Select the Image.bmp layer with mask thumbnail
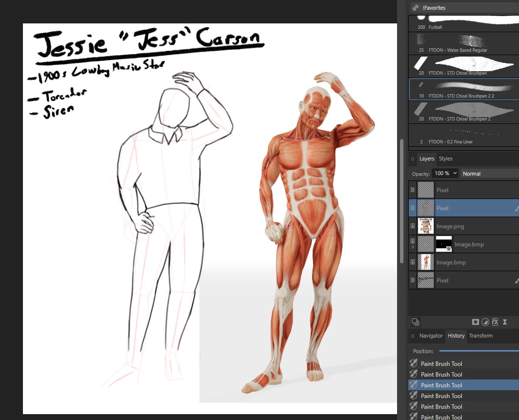The image size is (519, 420). (464, 244)
